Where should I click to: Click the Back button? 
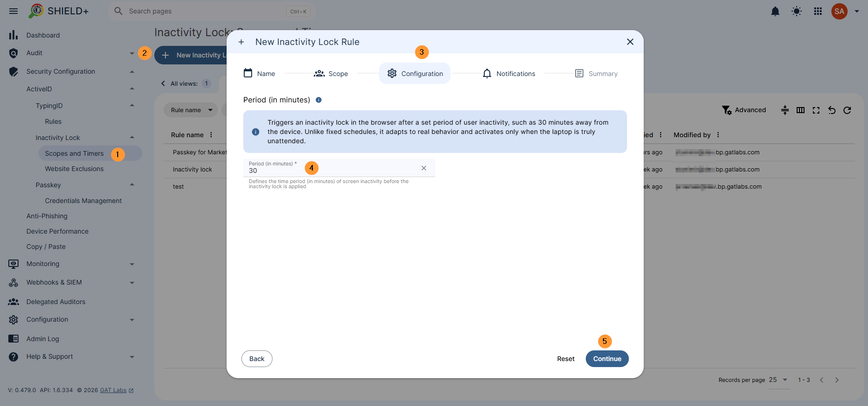tap(257, 359)
